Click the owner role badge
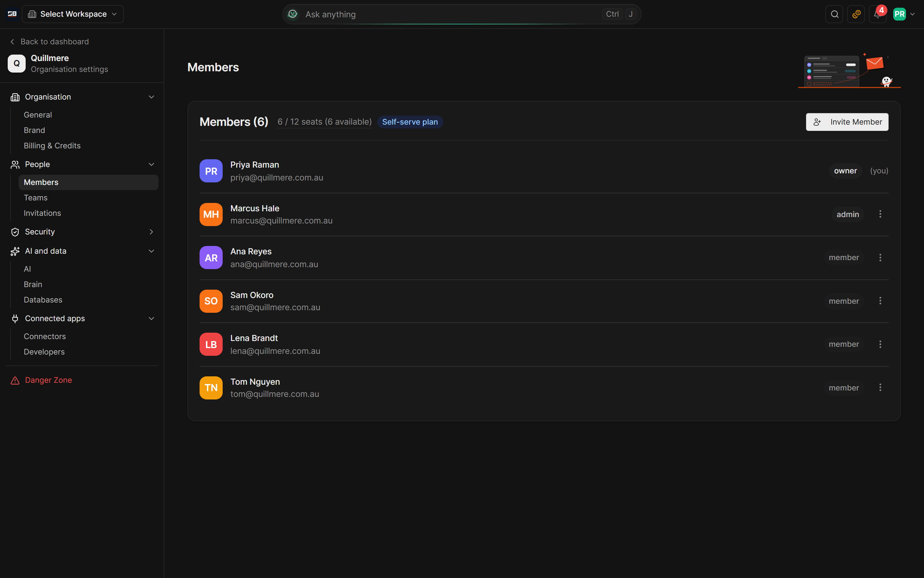The height and width of the screenshot is (578, 924). [x=845, y=171]
